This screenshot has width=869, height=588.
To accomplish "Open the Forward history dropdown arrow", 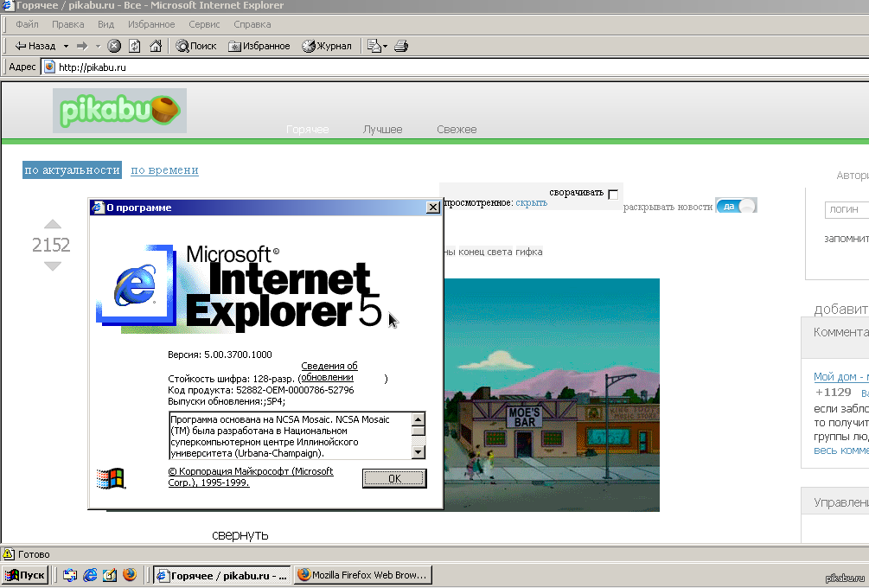I will 98,46.
